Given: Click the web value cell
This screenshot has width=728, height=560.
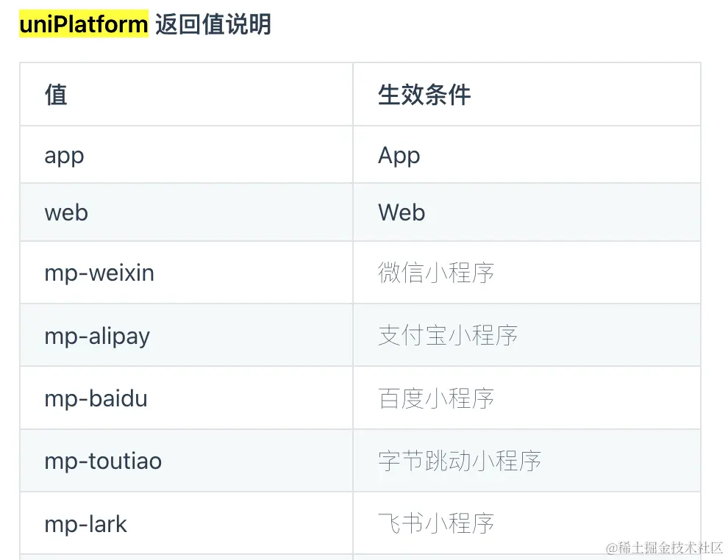Looking at the screenshot, I should pos(186,212).
